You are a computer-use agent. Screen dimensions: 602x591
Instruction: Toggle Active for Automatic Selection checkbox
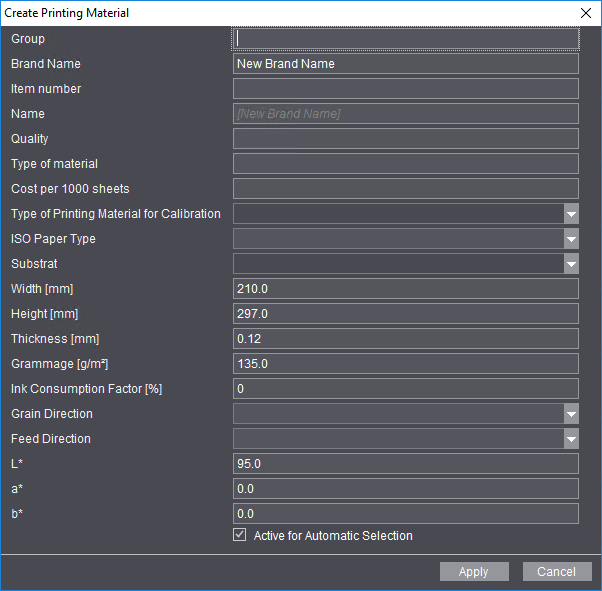(239, 536)
